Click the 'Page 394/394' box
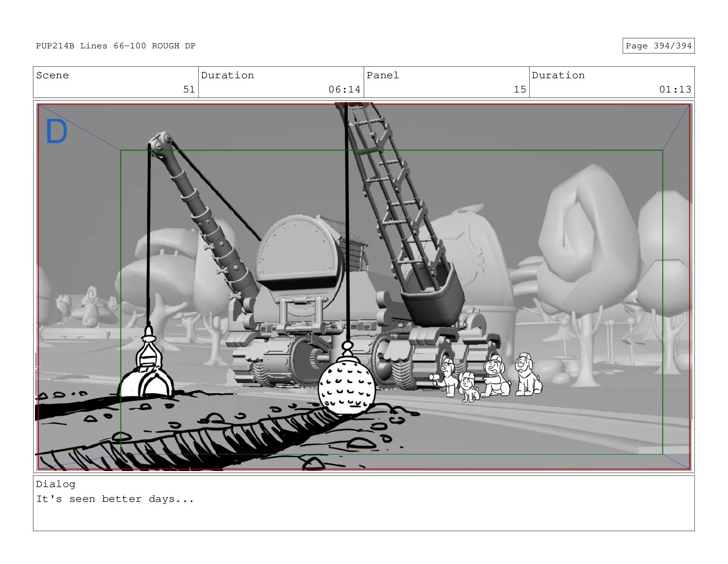Screen dimensions: 728x564 click(658, 46)
